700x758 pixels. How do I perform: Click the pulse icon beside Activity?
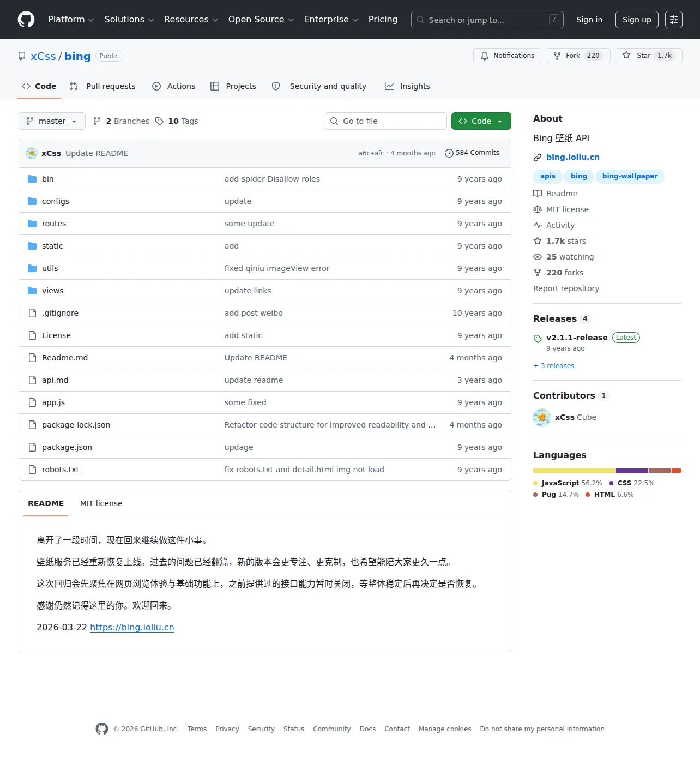pyautogui.click(x=538, y=225)
